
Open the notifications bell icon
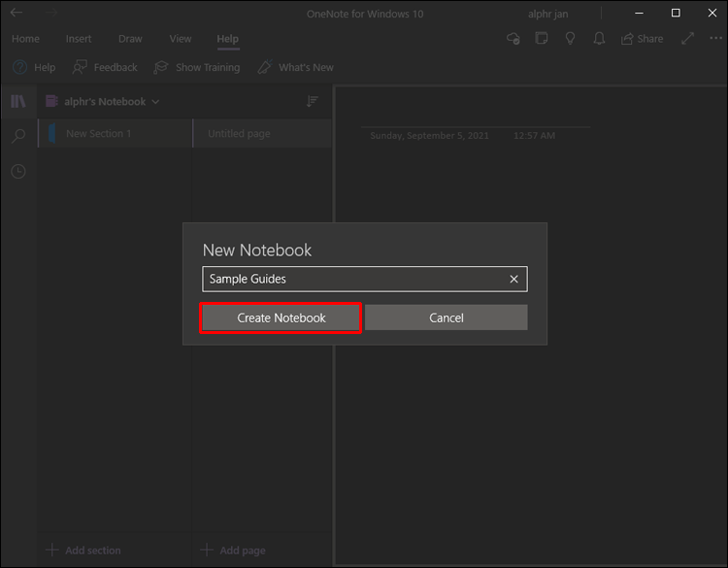599,39
